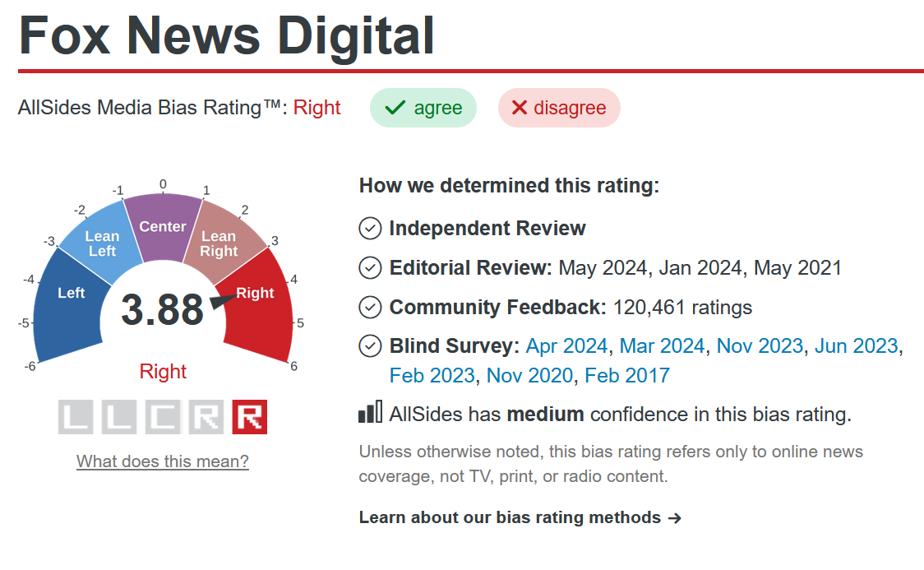Click the 'Independent Review' label

pos(487,228)
